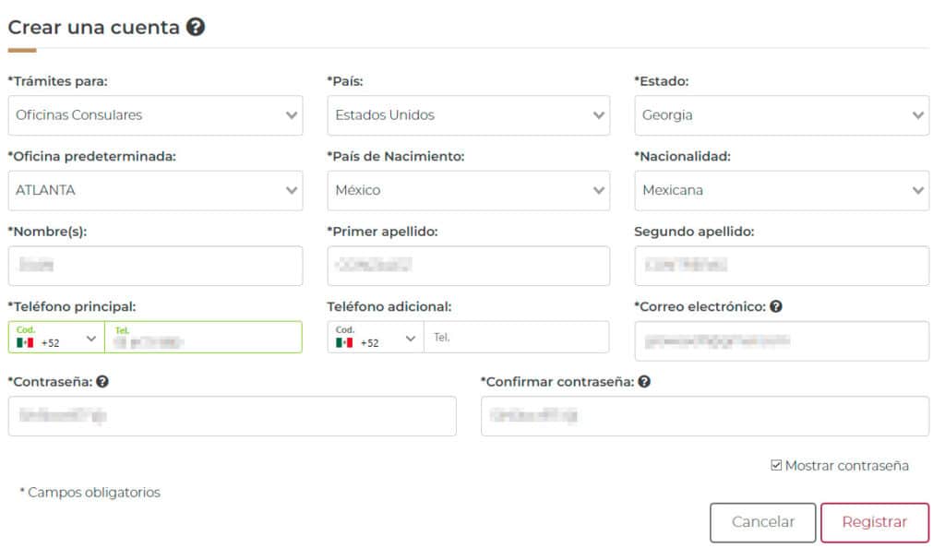Click Mexico flag in Teléfono principal field
Viewport: 945px width, 560px height.
tap(25, 342)
